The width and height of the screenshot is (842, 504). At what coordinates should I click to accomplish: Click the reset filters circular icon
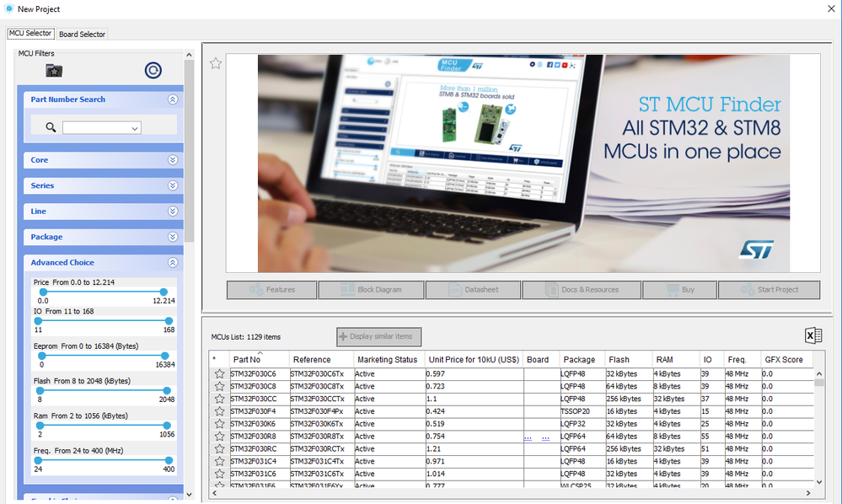(x=153, y=70)
